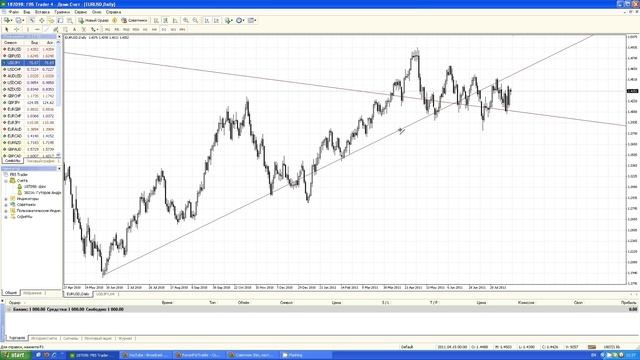Switch to USDJPY,H4 chart tab
Viewport: 640px width, 360px height.
pos(105,294)
